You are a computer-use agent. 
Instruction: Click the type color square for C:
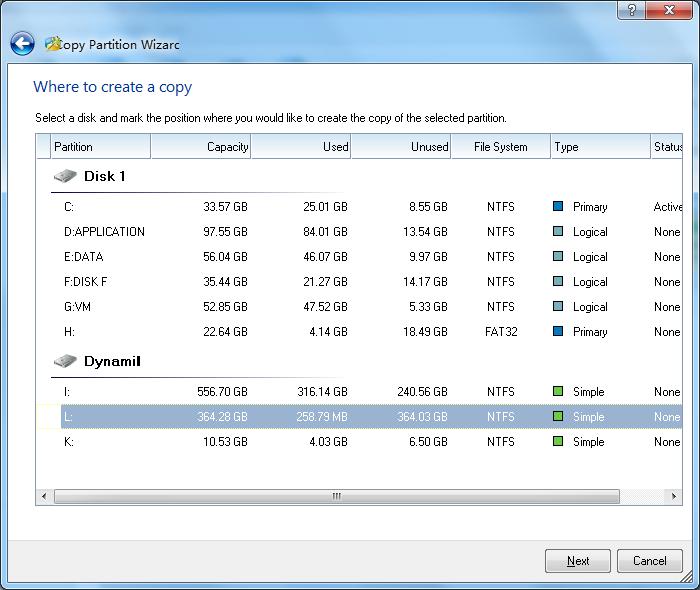tap(558, 206)
